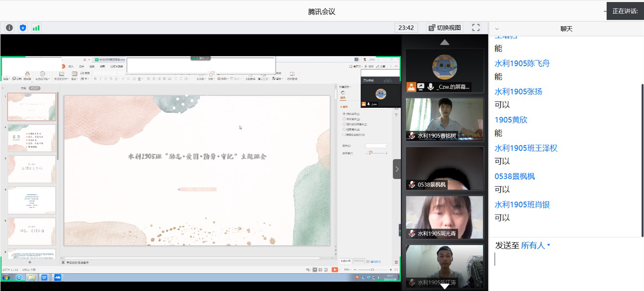Click sender name 水利1905班肖银 in chat
The width and height of the screenshot is (644, 291).
(x=522, y=204)
